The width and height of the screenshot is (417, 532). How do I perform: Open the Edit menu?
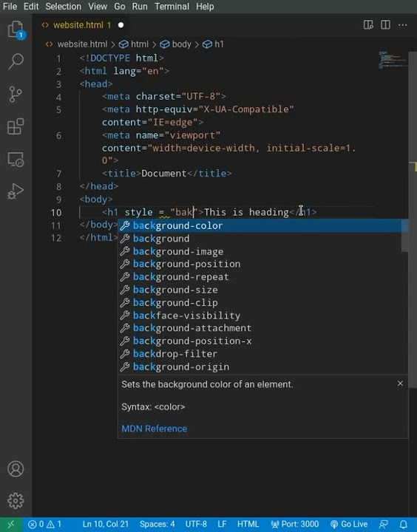click(x=31, y=7)
